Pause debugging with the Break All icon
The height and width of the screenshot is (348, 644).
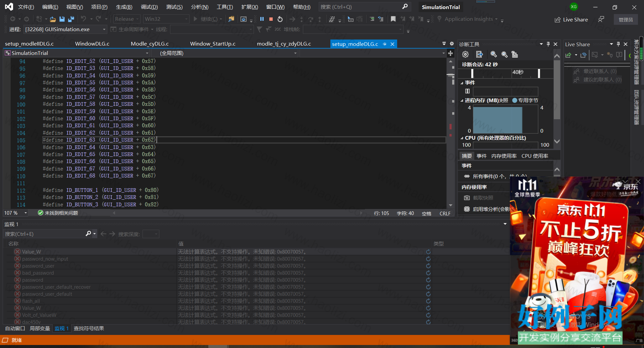point(262,19)
